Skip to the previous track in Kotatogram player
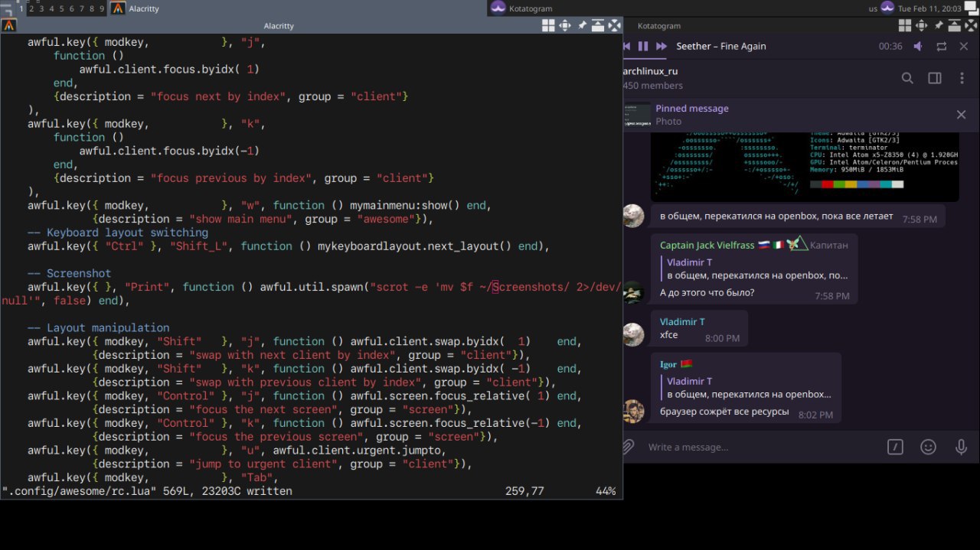The image size is (980, 550). 627,47
